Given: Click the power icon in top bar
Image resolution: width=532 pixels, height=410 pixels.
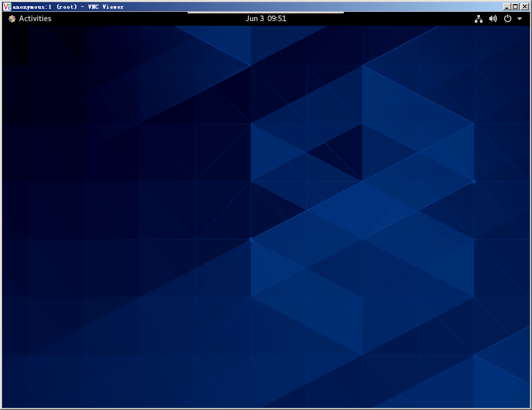Looking at the screenshot, I should 508,19.
